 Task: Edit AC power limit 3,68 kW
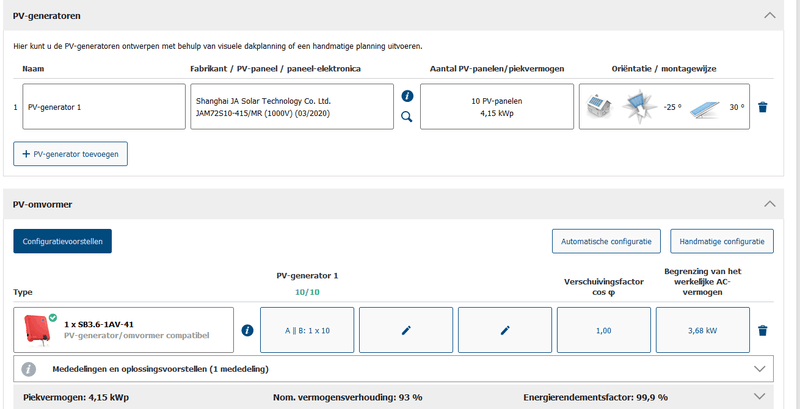tap(703, 330)
